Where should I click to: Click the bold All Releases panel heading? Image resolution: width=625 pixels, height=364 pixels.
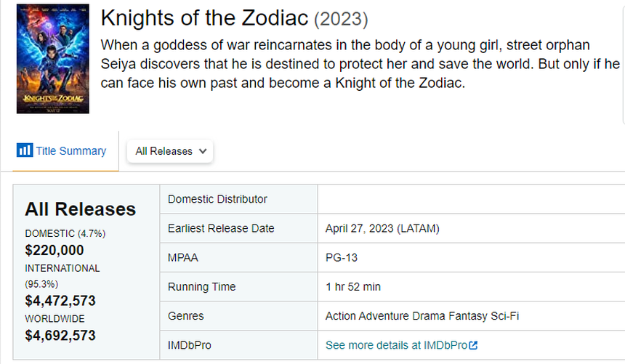[x=80, y=209]
